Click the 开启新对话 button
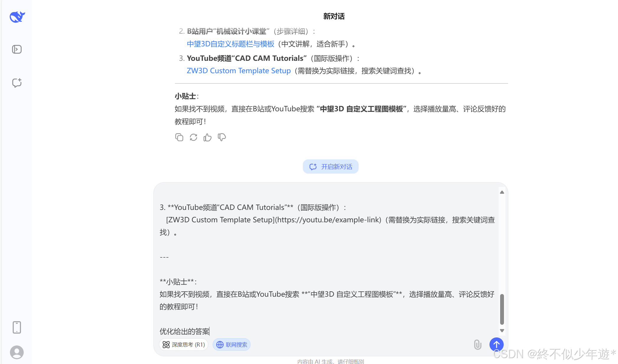 point(330,167)
